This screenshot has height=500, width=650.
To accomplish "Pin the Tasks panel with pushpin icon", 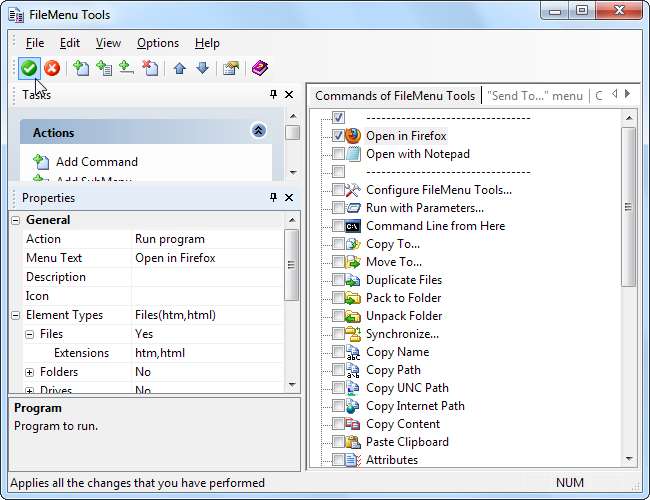I will (273, 95).
